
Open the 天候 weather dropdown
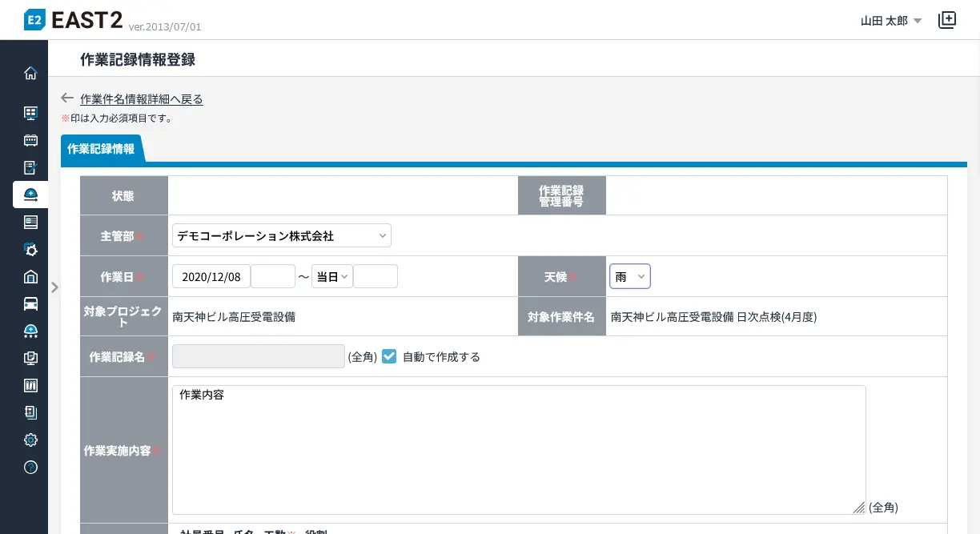tap(629, 276)
